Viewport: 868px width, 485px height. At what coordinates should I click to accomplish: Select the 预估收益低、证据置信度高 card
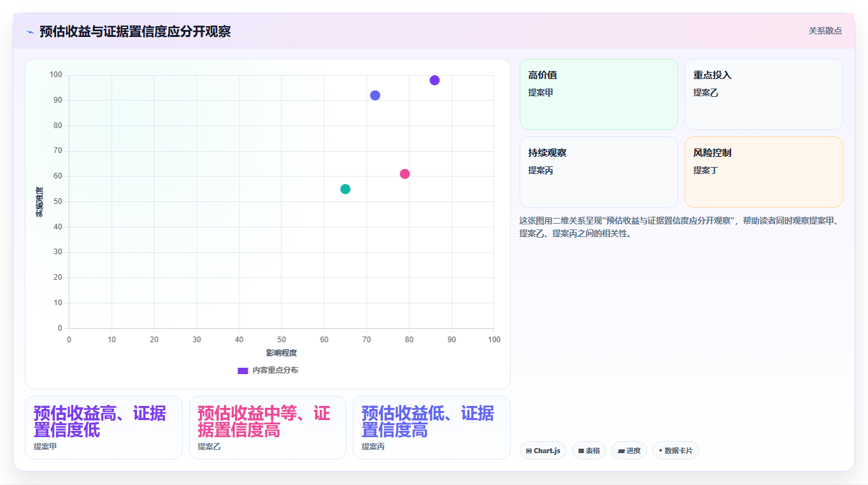tap(432, 428)
